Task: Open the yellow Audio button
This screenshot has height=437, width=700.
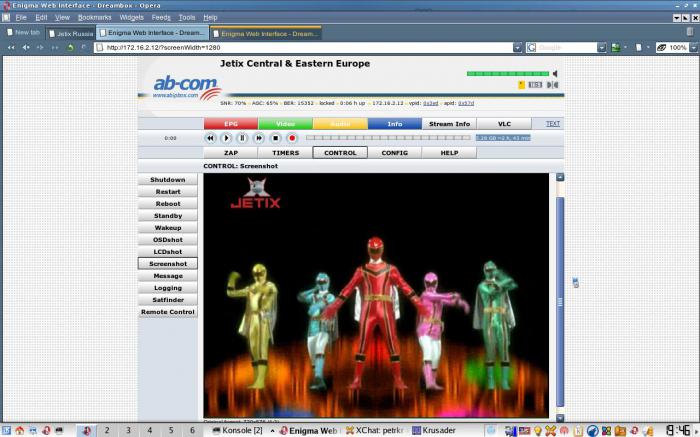Action: (340, 124)
